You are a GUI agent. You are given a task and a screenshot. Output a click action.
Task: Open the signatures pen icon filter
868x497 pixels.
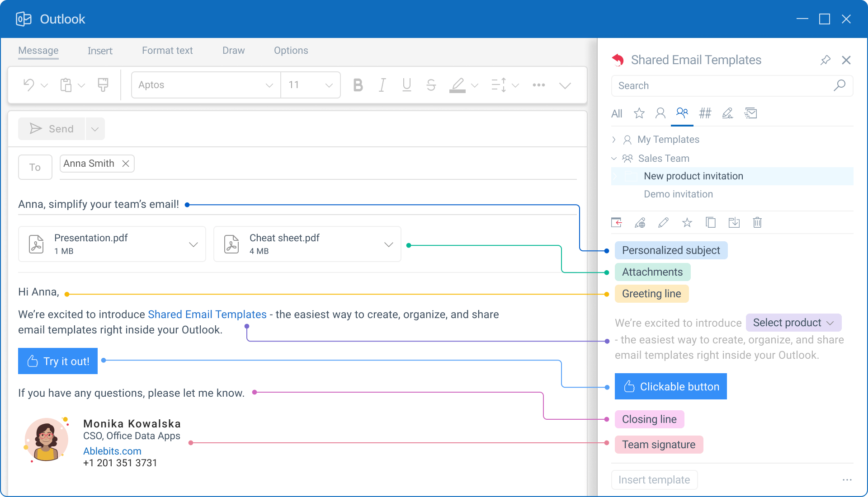point(728,113)
